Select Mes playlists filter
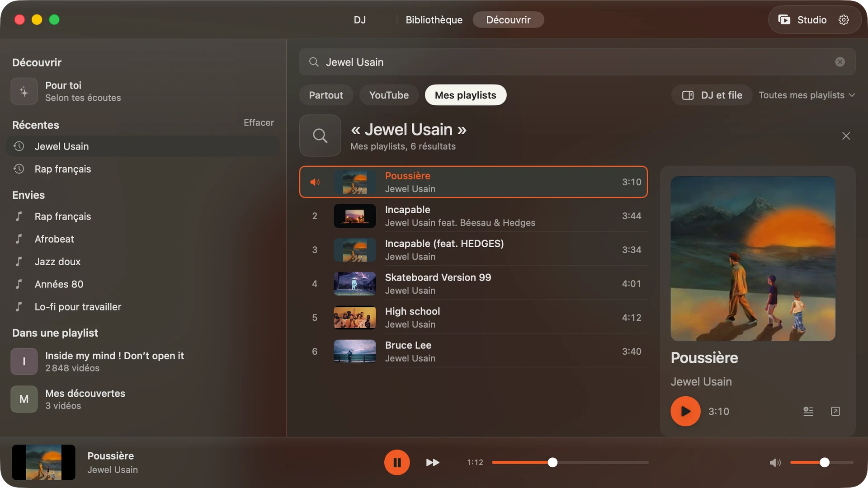The width and height of the screenshot is (868, 488). pyautogui.click(x=465, y=95)
